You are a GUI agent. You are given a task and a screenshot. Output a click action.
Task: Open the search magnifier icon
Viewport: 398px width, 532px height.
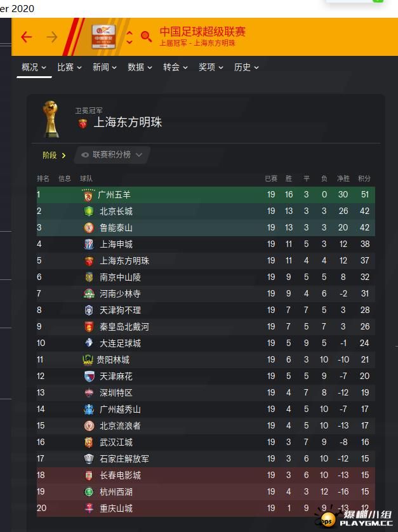[146, 37]
